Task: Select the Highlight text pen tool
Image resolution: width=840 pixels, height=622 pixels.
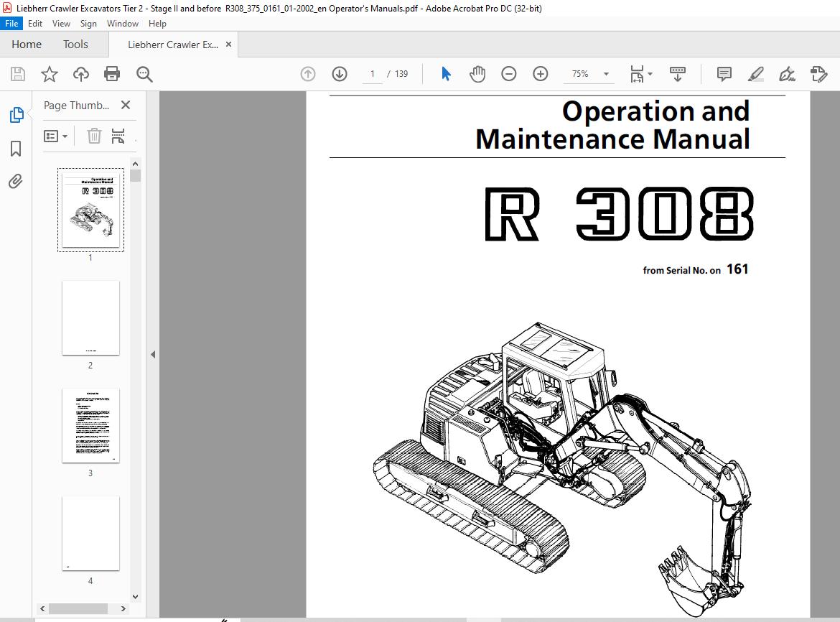Action: point(755,74)
